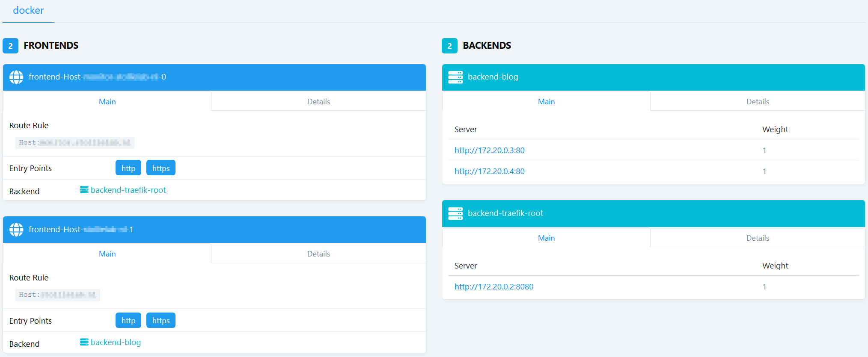Viewport: 868px width, 357px height.
Task: Click globe icon on second frontend card
Action: click(x=16, y=230)
